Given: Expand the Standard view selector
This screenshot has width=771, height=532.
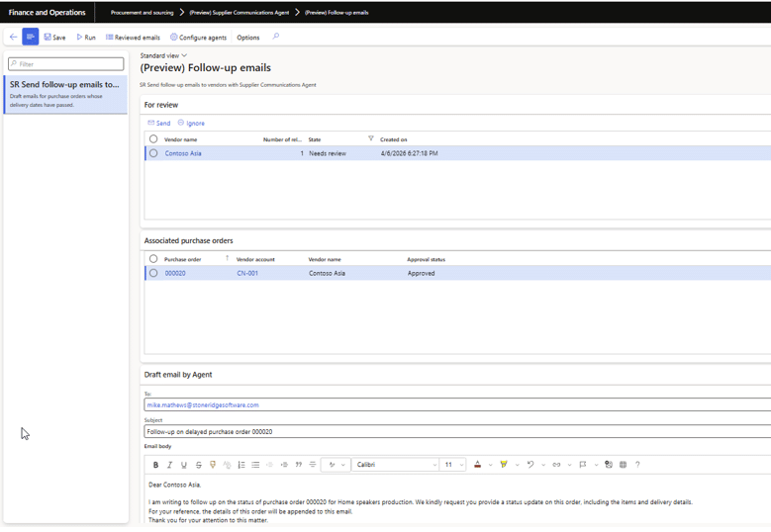Looking at the screenshot, I should [163, 55].
